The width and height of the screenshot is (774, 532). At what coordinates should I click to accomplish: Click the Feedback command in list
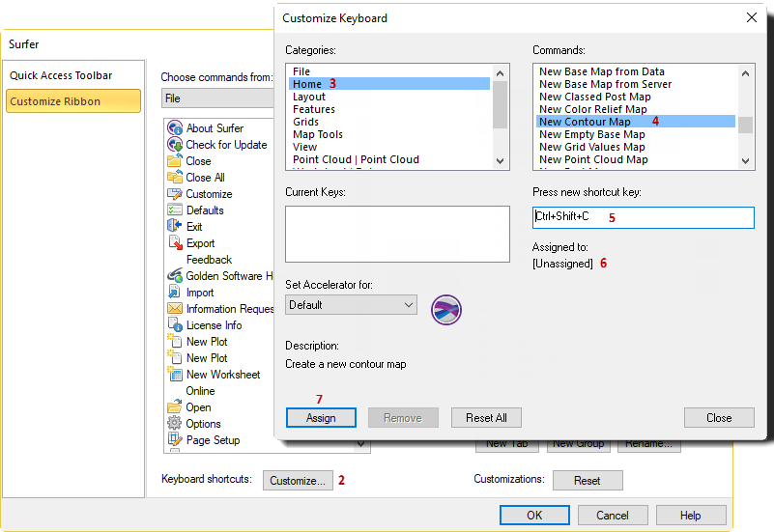[x=209, y=260]
